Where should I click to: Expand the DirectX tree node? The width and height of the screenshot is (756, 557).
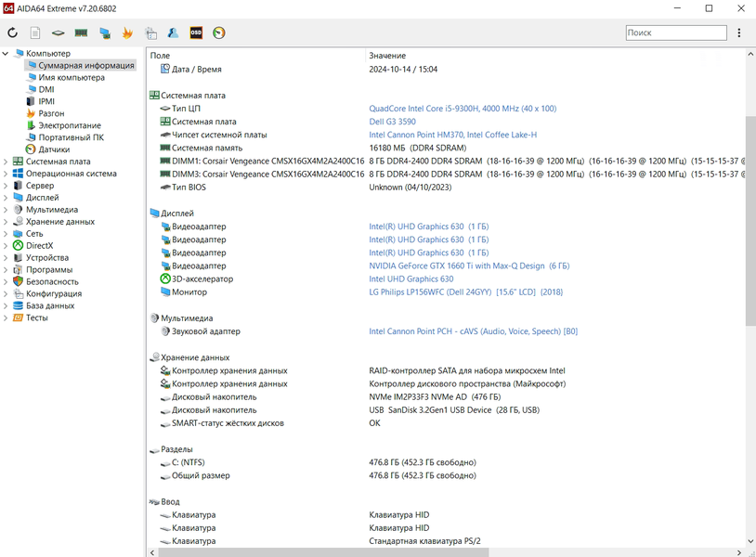click(6, 246)
